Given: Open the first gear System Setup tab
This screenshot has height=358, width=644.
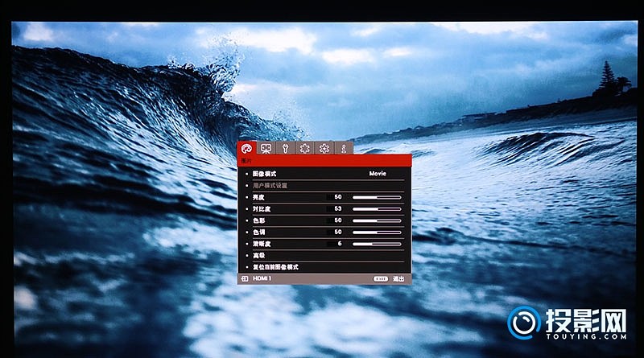Looking at the screenshot, I should [305, 148].
